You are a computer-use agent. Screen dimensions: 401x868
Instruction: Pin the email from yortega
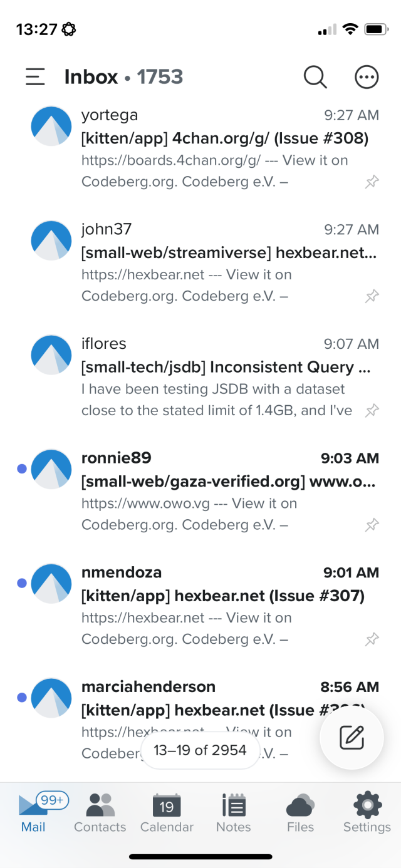372,182
